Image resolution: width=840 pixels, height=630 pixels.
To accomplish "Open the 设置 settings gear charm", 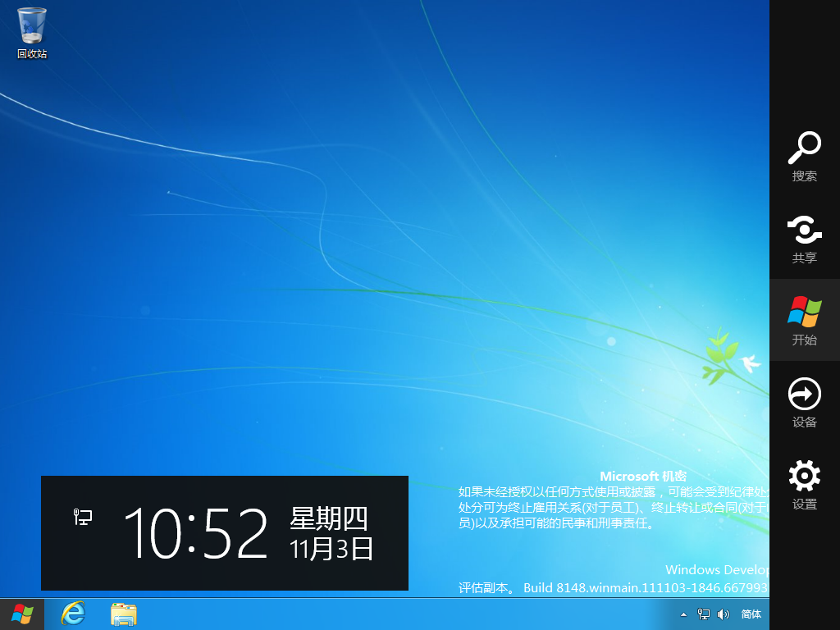I will [805, 484].
